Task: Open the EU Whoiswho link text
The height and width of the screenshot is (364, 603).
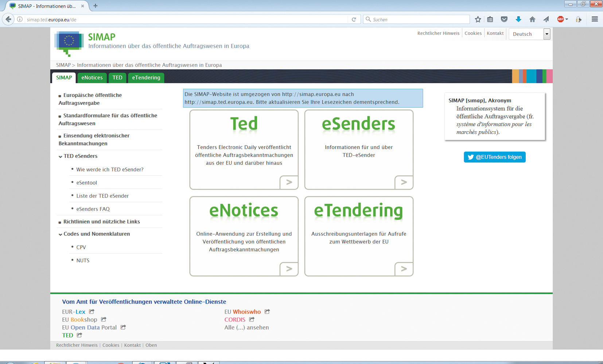Action: point(242,312)
